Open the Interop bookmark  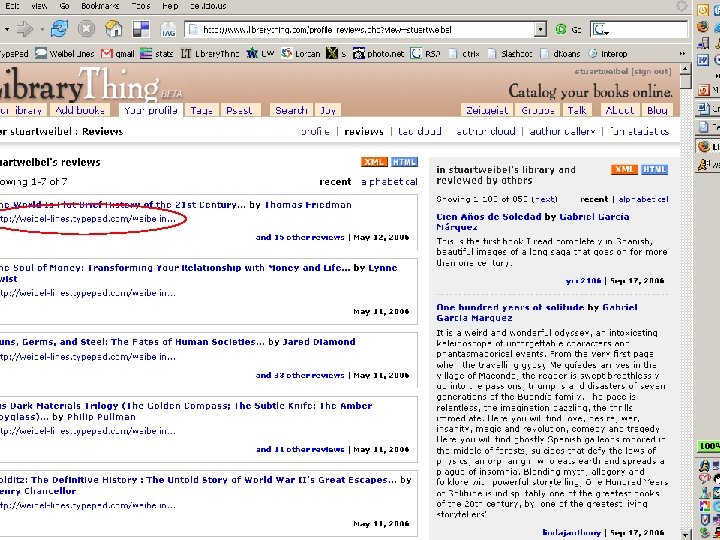608,54
